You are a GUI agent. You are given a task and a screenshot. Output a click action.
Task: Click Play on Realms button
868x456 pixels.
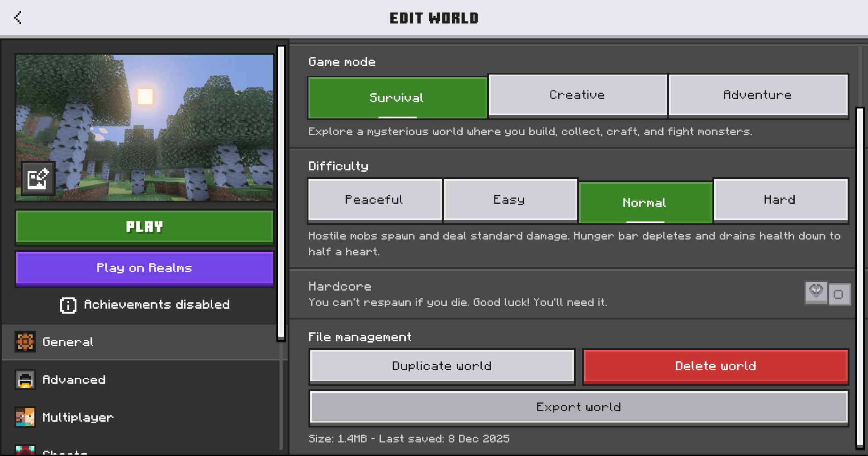click(144, 268)
